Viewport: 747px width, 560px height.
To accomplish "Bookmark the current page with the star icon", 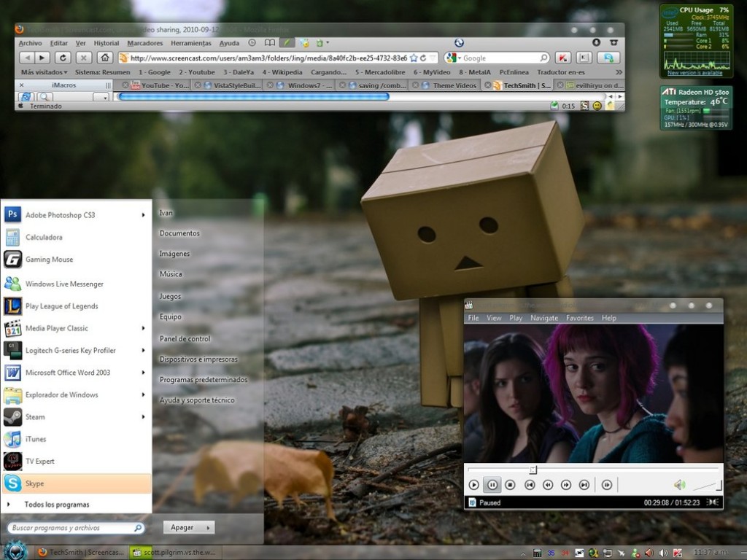I will (x=414, y=58).
